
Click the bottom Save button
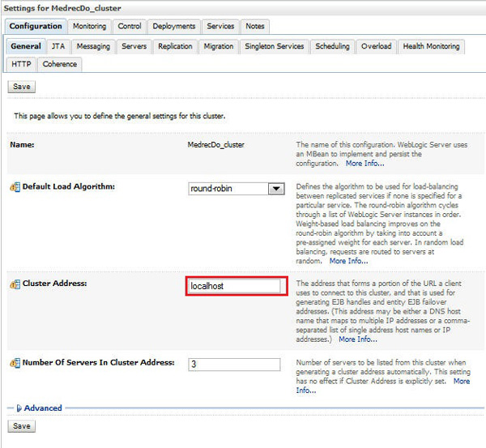21,426
